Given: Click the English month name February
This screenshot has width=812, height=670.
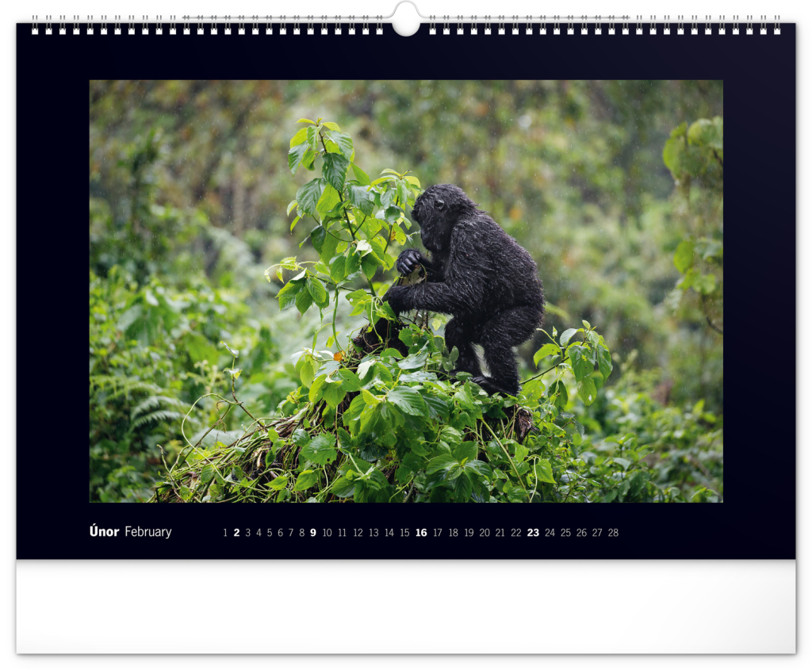Looking at the screenshot, I should (x=147, y=532).
